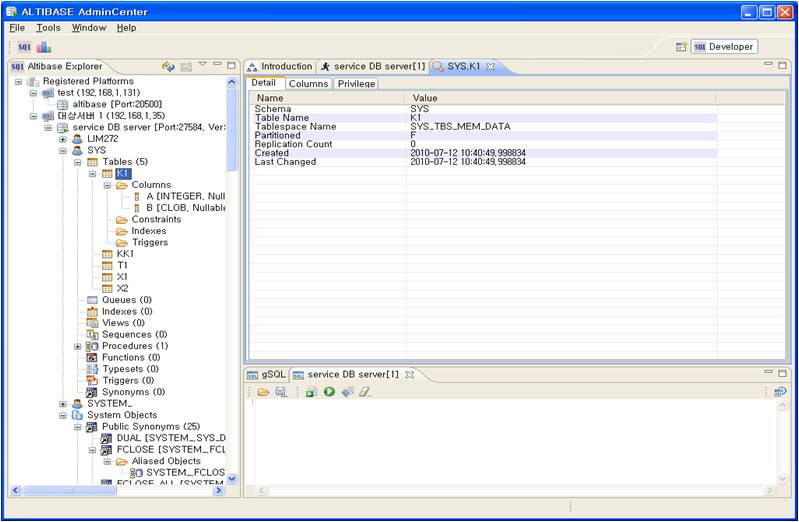The height and width of the screenshot is (522, 799).
Task: Open the Help menu
Action: click(126, 28)
